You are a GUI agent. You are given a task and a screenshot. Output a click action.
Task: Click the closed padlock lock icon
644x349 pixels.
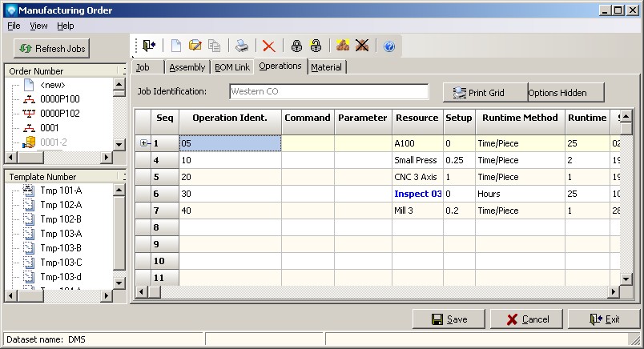click(296, 46)
